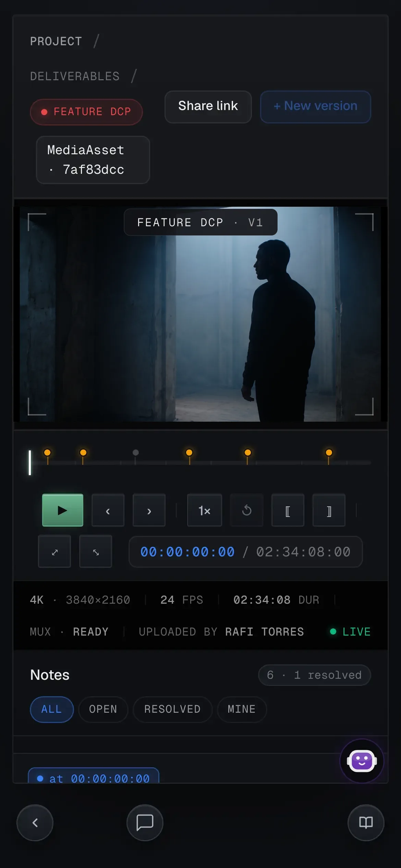This screenshot has width=401, height=868.
Task: Click the 24 FPS value
Action: 182,600
